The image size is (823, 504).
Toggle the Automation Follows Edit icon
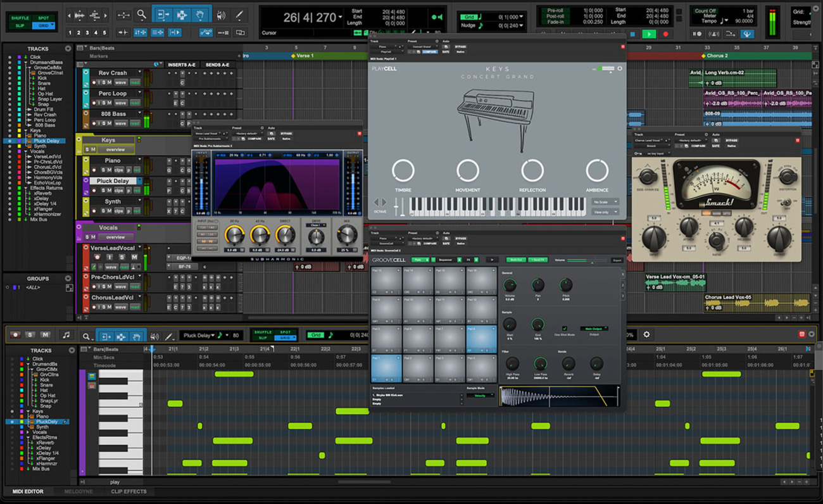(x=206, y=32)
